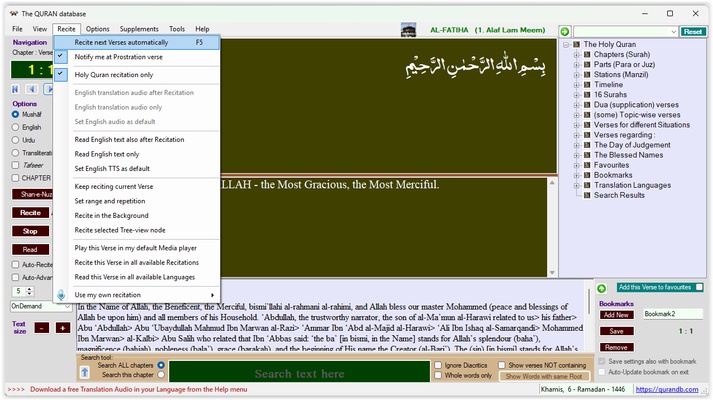Viewport: 713px width, 400px height.
Task: Go to the previous verse button
Action: [x=31, y=89]
